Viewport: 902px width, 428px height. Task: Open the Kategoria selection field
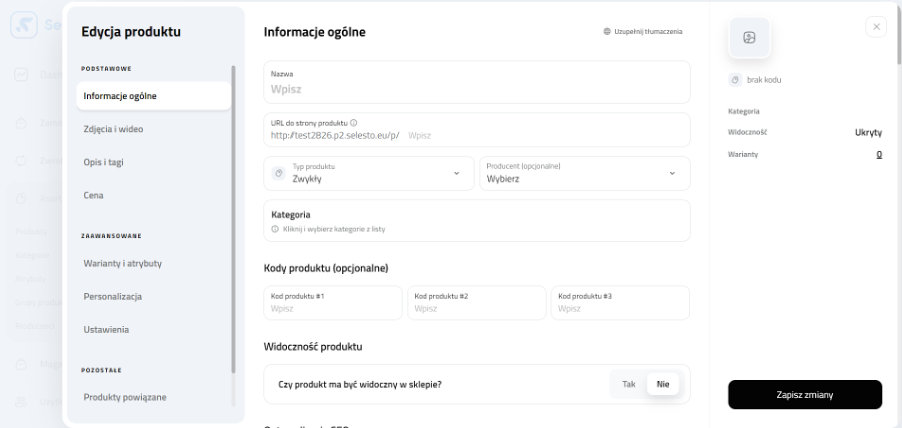click(x=477, y=221)
